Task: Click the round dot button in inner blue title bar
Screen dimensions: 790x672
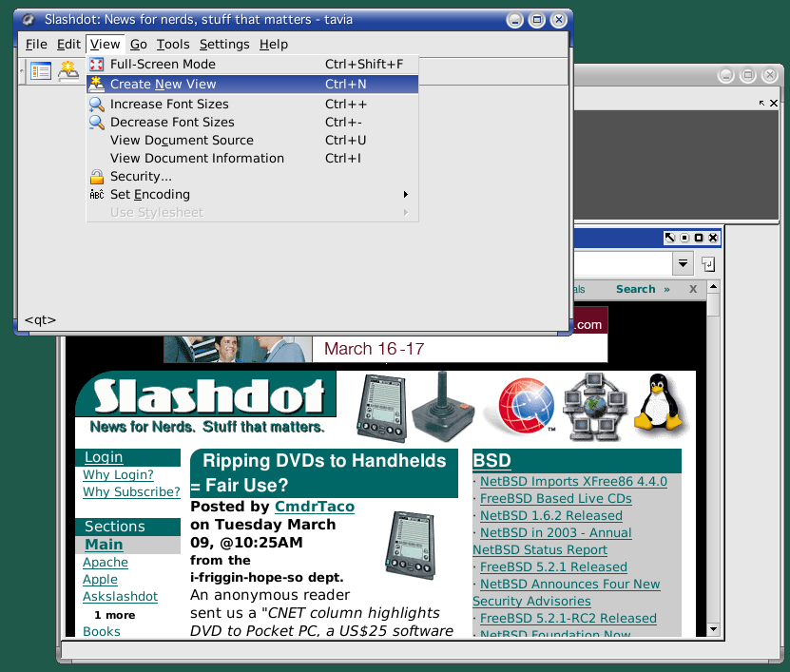Action: point(684,238)
